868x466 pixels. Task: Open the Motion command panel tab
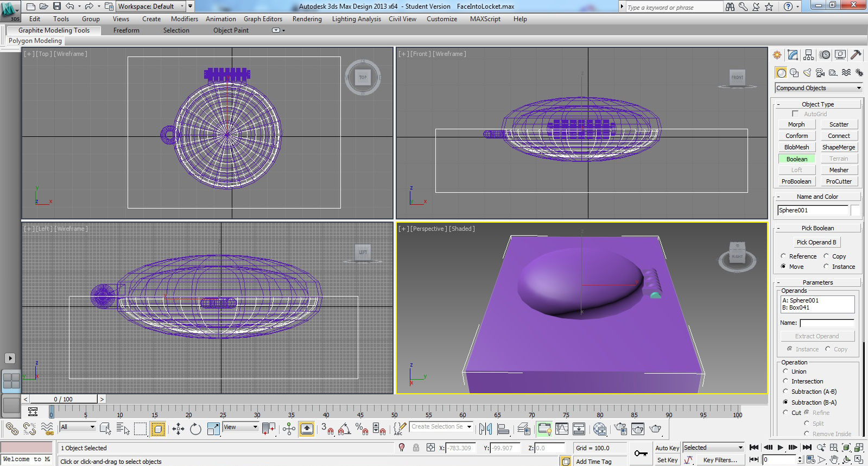pyautogui.click(x=825, y=55)
